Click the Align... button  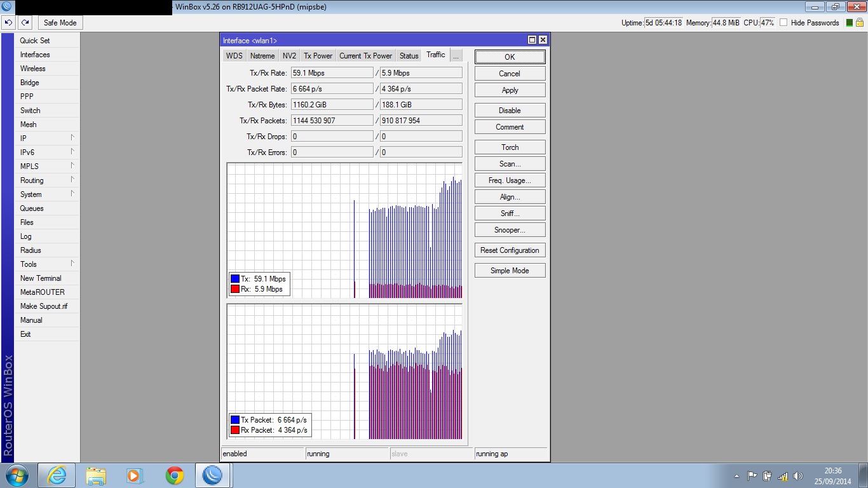point(510,197)
